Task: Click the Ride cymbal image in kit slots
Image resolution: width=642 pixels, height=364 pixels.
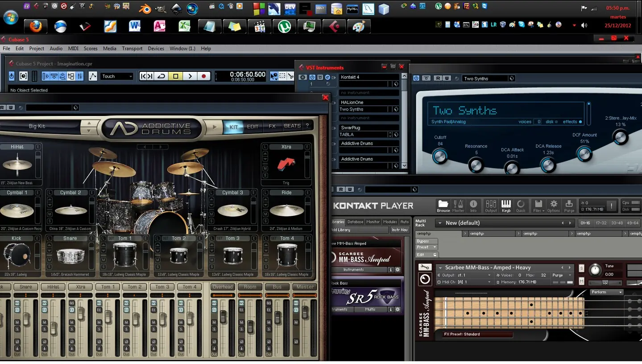Action: (x=286, y=211)
